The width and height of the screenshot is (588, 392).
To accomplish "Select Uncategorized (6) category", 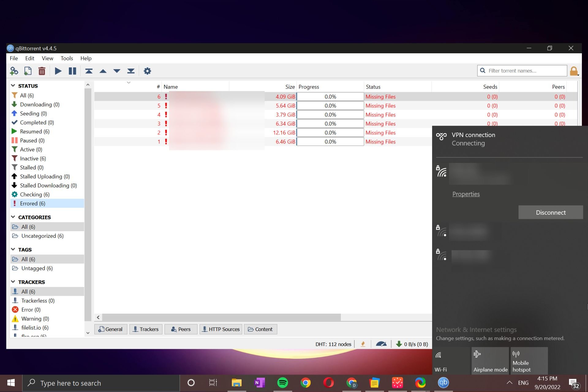I will pyautogui.click(x=42, y=236).
